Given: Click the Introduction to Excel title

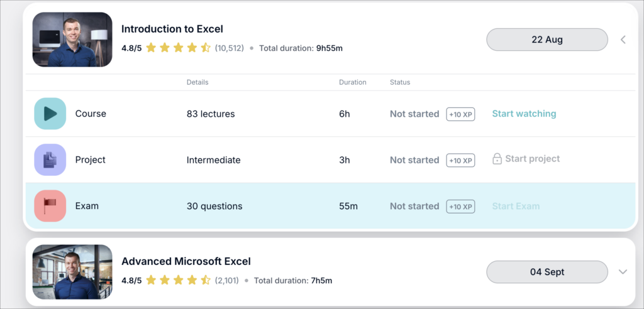Looking at the screenshot, I should [172, 29].
